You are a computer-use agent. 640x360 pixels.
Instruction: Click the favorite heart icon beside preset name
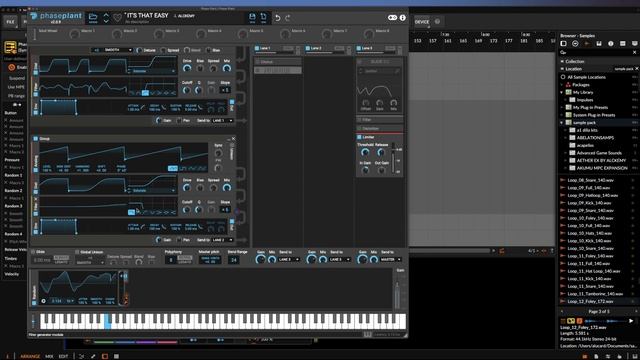[x=118, y=18]
